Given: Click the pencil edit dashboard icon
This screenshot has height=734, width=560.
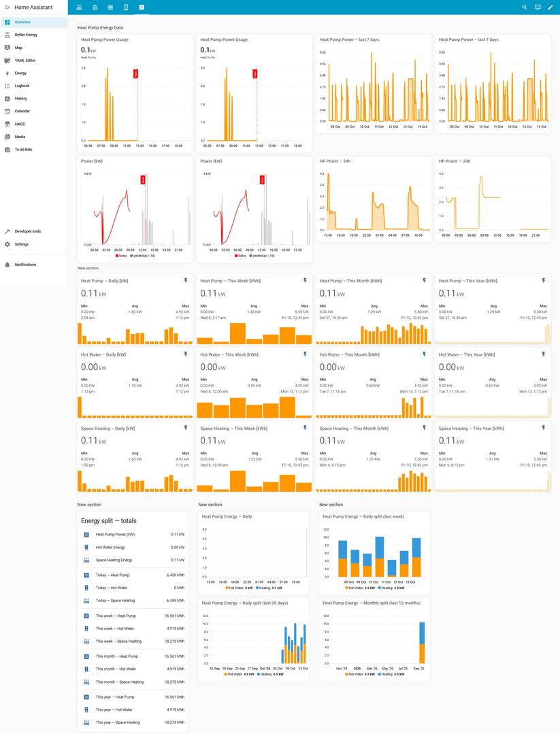Looking at the screenshot, I should (550, 7).
